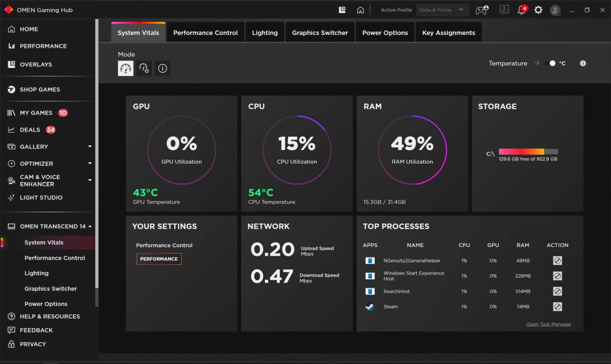Click the 43°C GPU temperature reading

(145, 192)
